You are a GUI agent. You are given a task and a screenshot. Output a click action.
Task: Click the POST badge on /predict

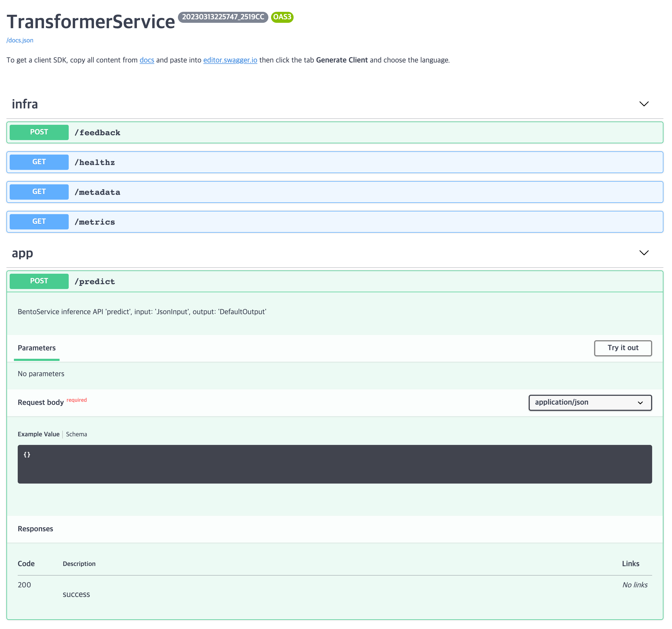tap(39, 281)
